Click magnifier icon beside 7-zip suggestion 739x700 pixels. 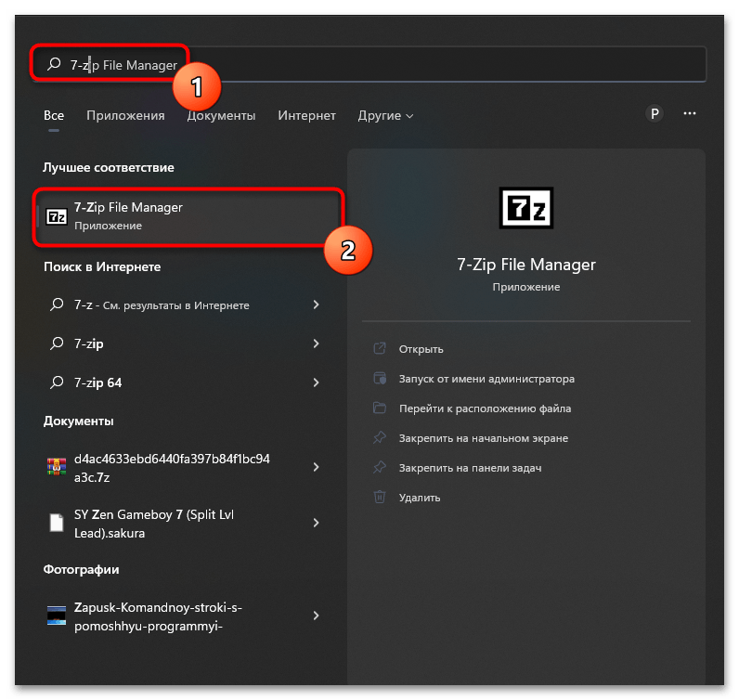pyautogui.click(x=57, y=344)
